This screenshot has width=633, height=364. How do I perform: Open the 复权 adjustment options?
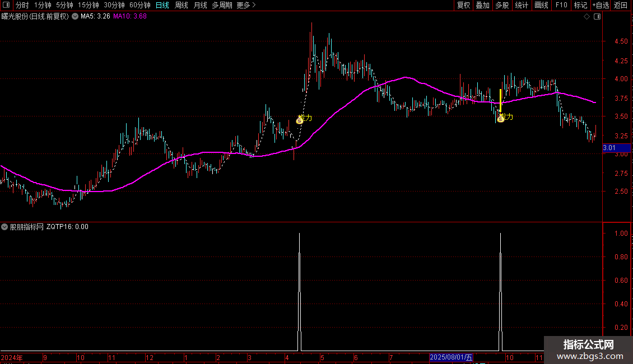(x=463, y=5)
